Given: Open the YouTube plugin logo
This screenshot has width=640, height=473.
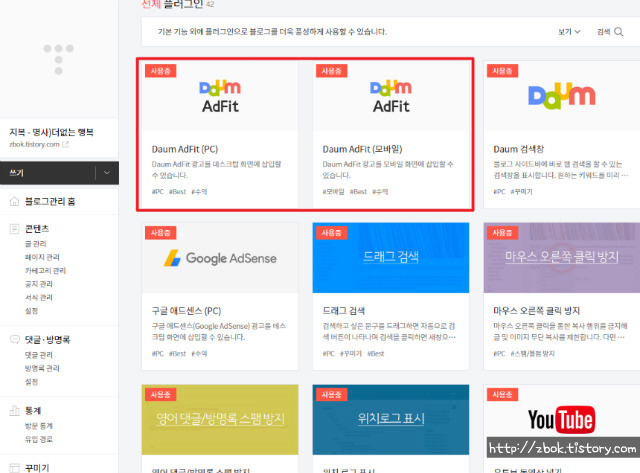Looking at the screenshot, I should (x=562, y=420).
